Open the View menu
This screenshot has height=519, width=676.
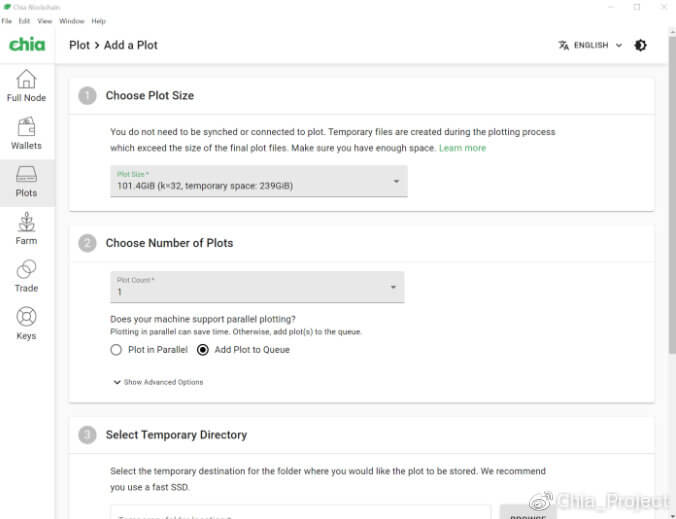click(x=44, y=21)
